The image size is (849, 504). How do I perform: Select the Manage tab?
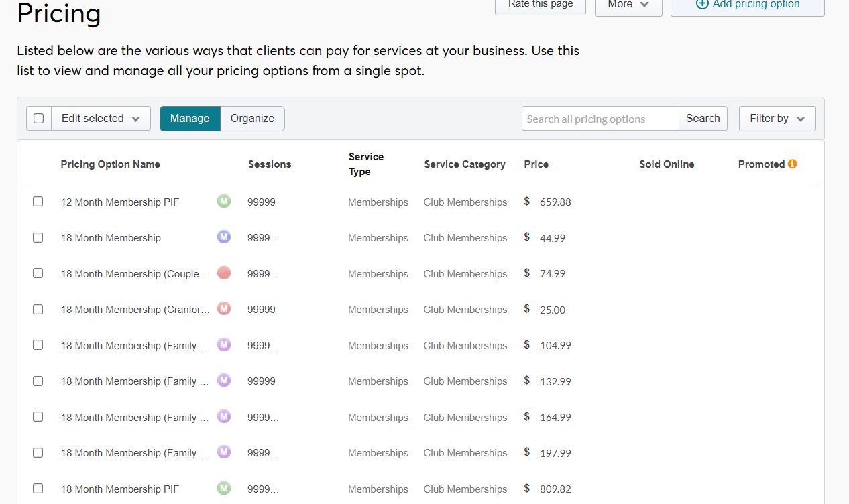coord(190,119)
